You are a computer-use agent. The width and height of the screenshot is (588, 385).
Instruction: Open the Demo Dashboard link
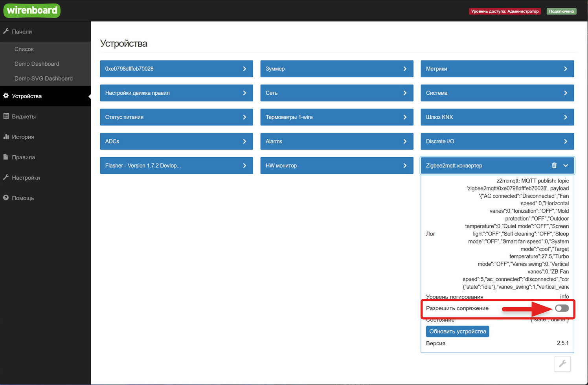click(x=37, y=64)
